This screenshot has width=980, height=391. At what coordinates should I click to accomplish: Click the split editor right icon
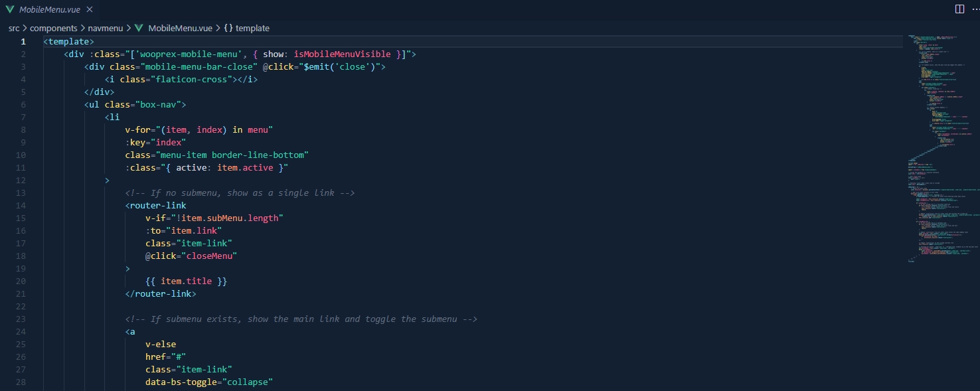959,9
